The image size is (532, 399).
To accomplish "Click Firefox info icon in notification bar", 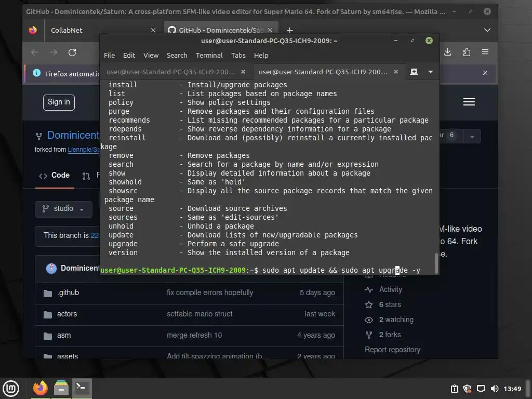I will pos(37,73).
